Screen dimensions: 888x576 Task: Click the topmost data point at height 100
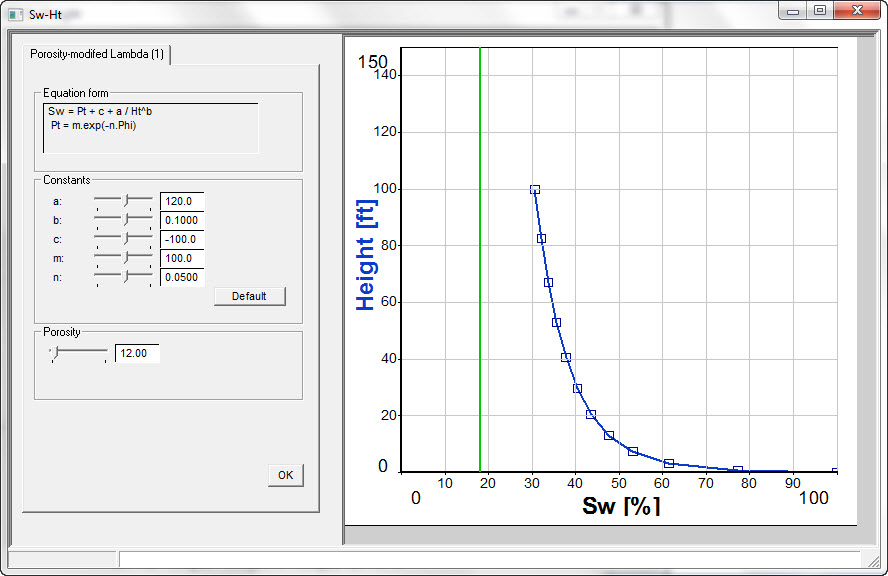tap(535, 189)
